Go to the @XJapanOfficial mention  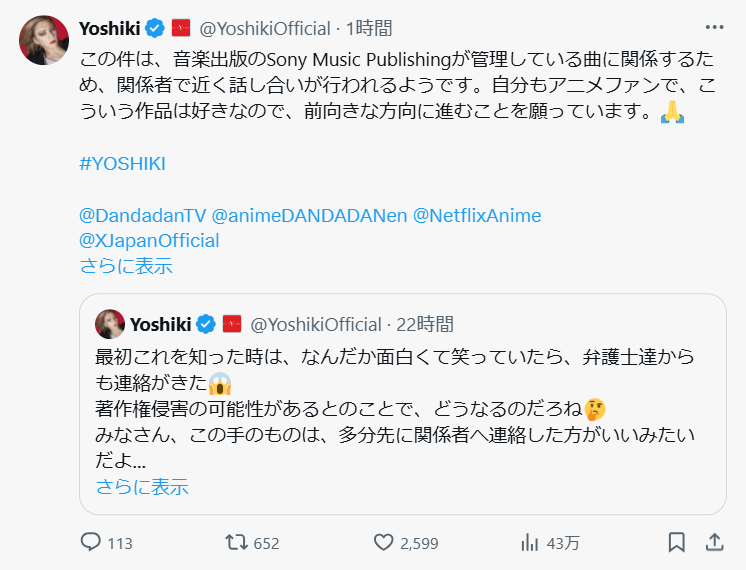149,241
